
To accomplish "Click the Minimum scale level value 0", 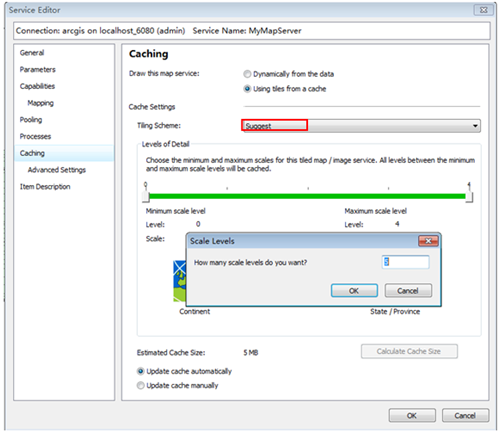I will click(x=198, y=224).
